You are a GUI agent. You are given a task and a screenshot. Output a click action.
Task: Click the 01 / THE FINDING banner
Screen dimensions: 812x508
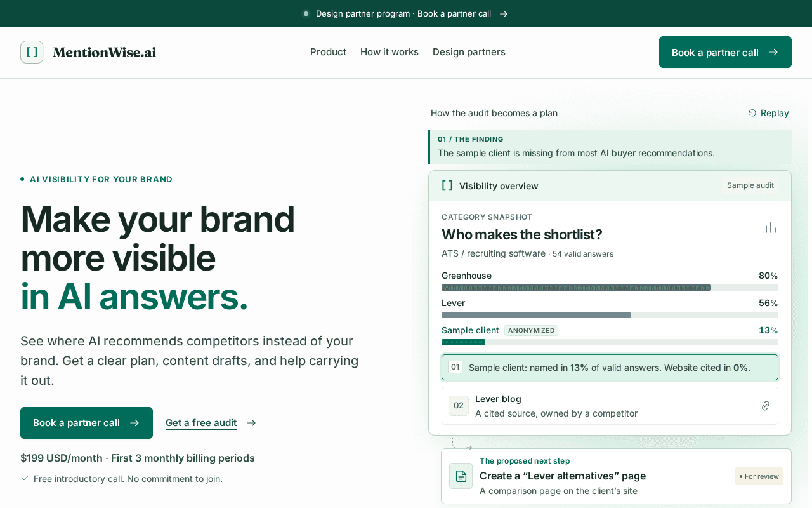coord(610,147)
